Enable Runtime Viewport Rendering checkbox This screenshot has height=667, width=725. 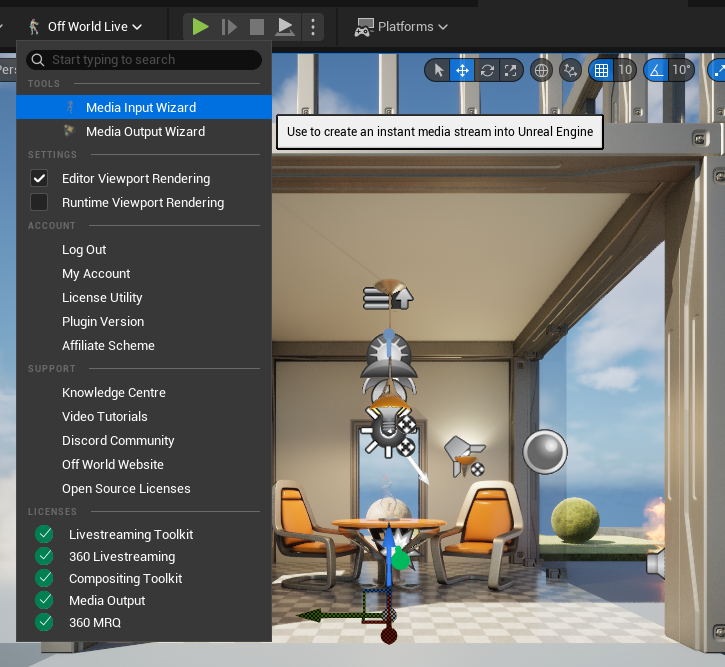coord(39,202)
